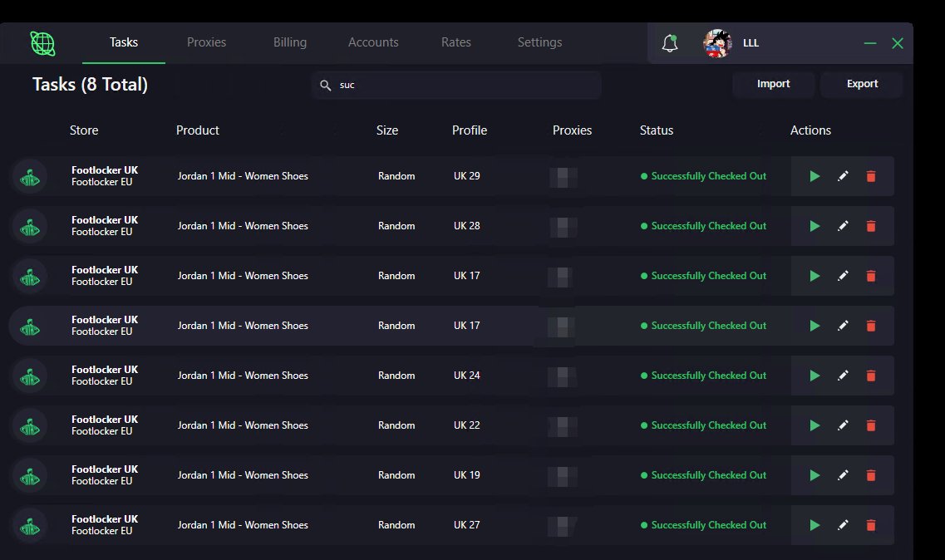Open the LLL user avatar

(x=717, y=43)
